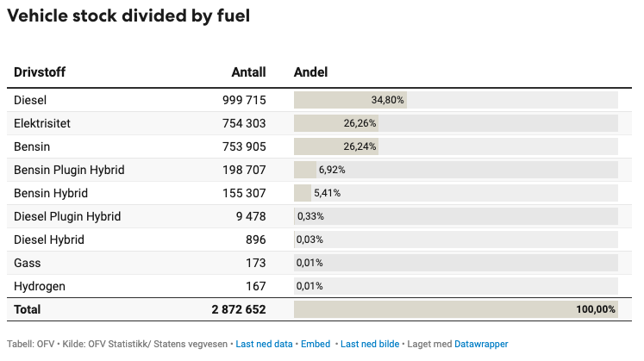644x361 pixels.
Task: Click the Diesel count 999 715
Action: coord(244,100)
